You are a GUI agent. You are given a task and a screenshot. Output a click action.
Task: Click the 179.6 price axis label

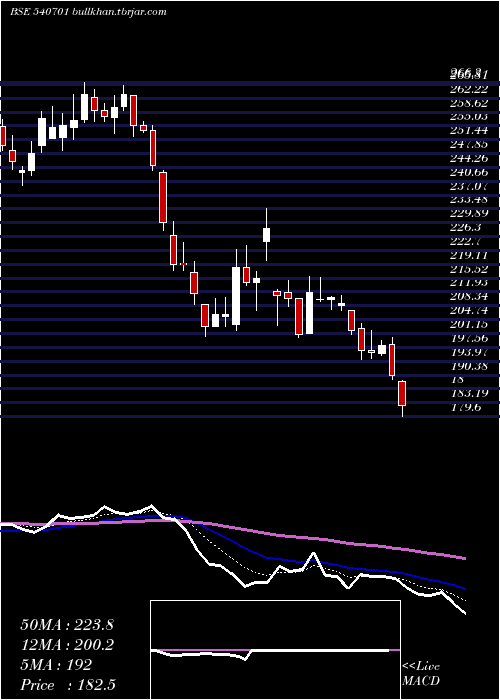(465, 408)
